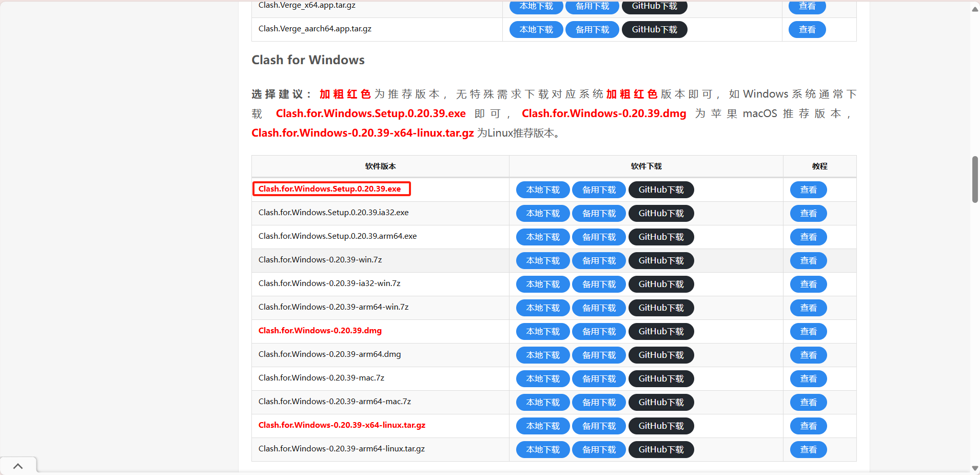Image resolution: width=980 pixels, height=475 pixels.
Task: Click the 软件版本 column header
Action: [x=380, y=166]
